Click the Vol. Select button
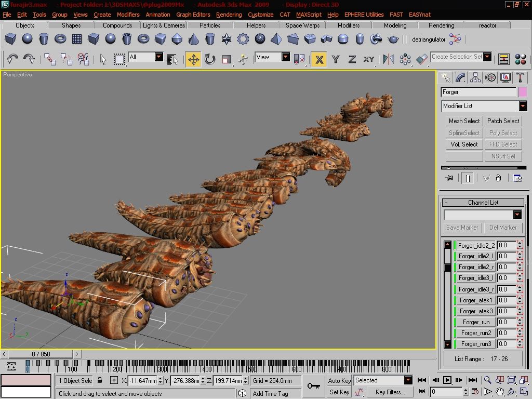The width and height of the screenshot is (532, 399). [464, 144]
